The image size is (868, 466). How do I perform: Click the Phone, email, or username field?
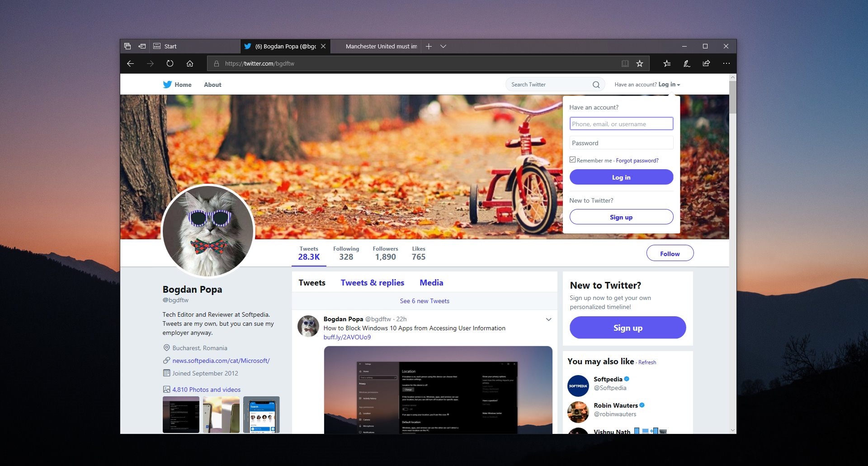pyautogui.click(x=621, y=124)
